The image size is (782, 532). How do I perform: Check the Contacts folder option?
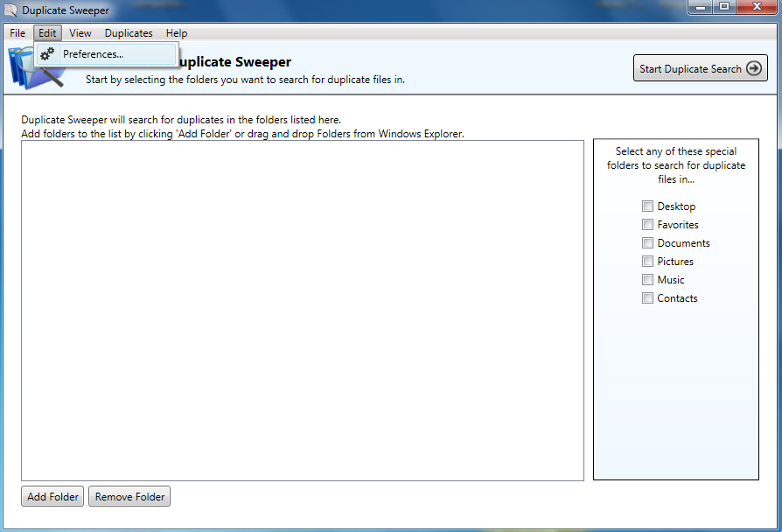point(647,298)
